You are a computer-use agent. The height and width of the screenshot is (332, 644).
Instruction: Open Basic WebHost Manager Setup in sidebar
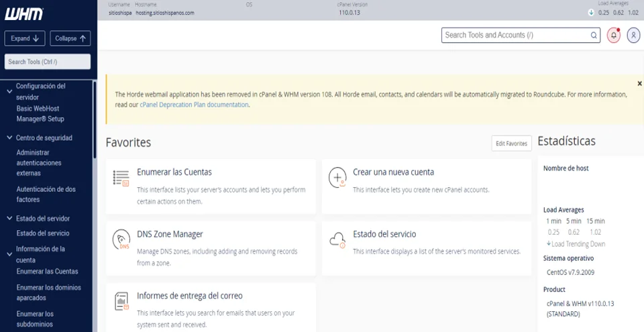40,114
